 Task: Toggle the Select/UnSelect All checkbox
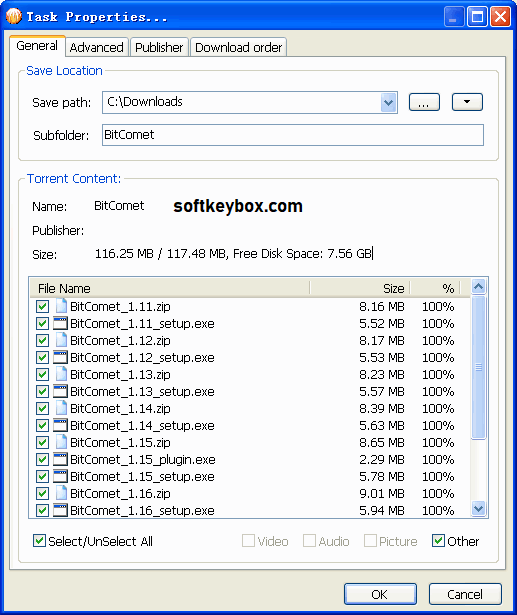pos(39,541)
